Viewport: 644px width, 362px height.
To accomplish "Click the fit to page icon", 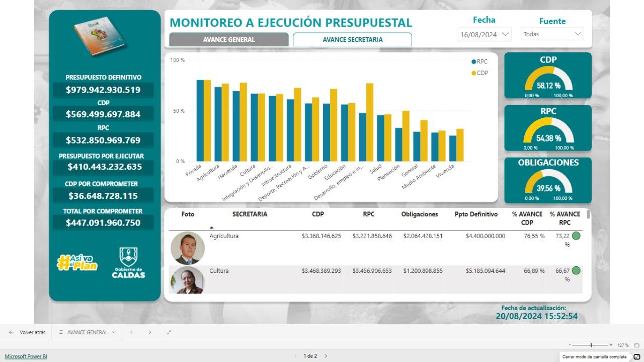I will (x=636, y=345).
